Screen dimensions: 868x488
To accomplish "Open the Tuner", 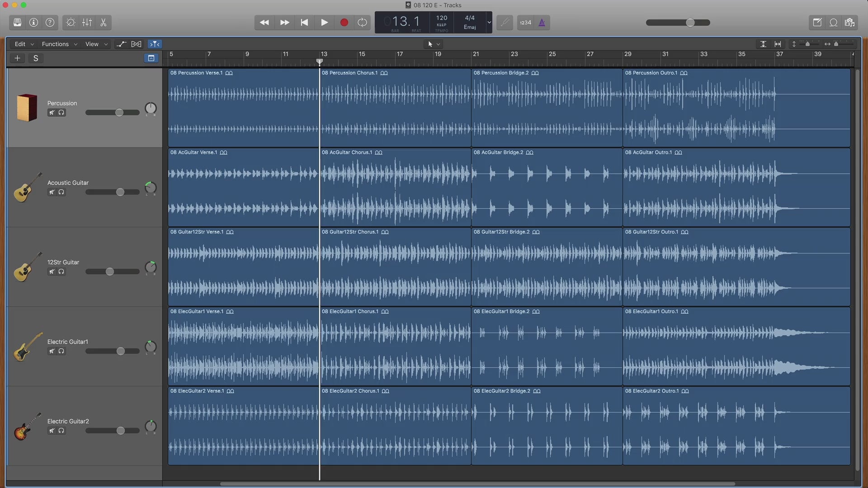I will point(505,23).
